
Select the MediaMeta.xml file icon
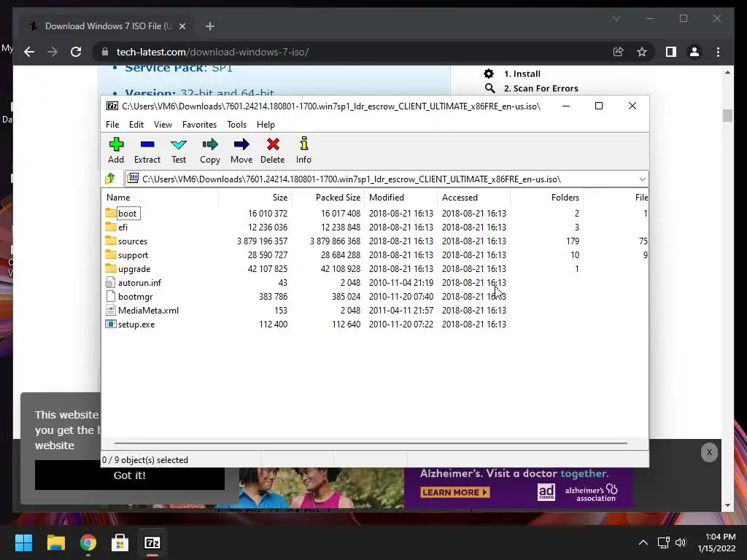click(111, 310)
